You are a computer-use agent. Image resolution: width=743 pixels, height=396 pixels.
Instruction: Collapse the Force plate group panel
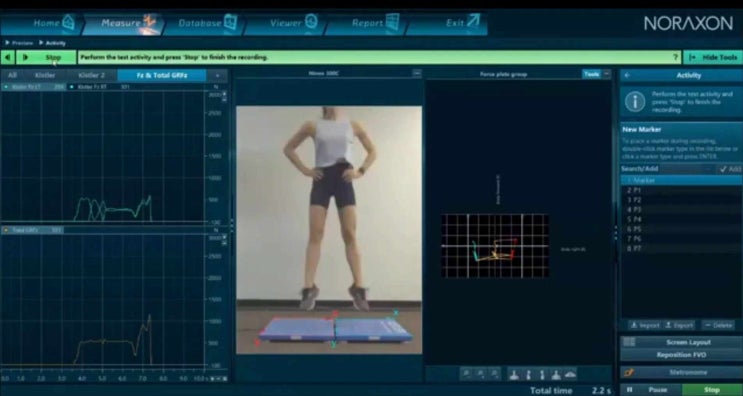pyautogui.click(x=607, y=74)
